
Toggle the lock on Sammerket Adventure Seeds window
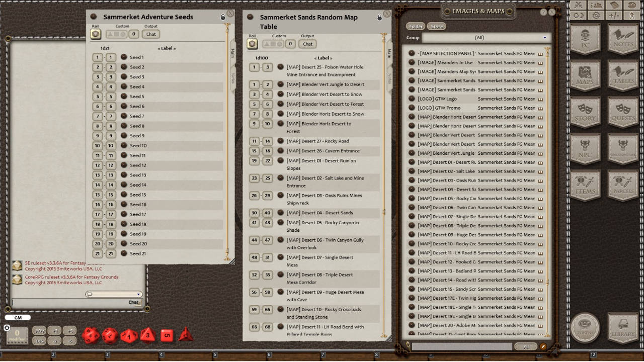coord(222,17)
